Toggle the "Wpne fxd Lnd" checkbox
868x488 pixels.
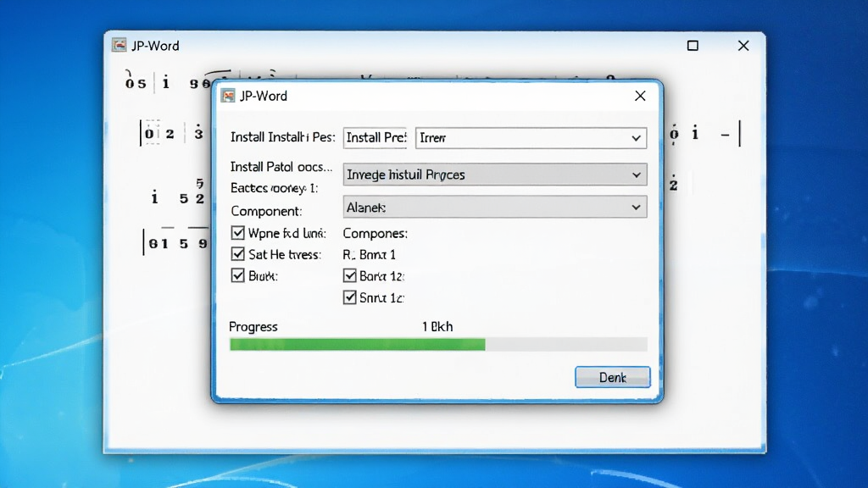[238, 233]
